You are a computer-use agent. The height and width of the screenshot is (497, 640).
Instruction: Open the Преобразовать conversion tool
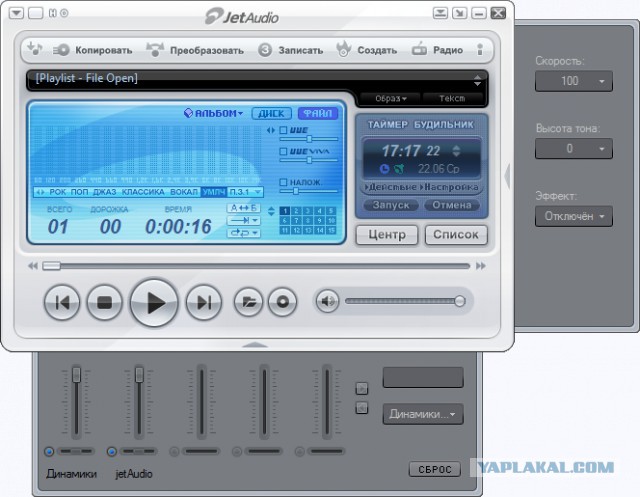coord(195,50)
